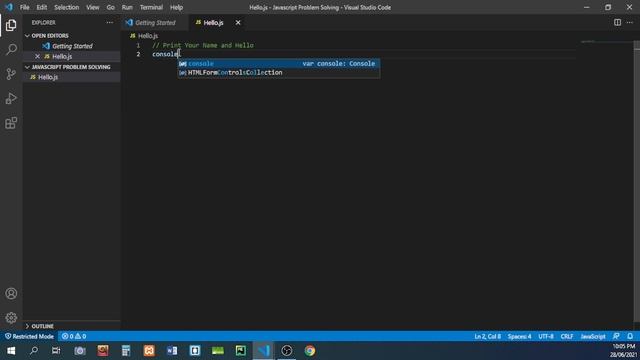Open the Help menu
This screenshot has width=640, height=360.
[176, 7]
